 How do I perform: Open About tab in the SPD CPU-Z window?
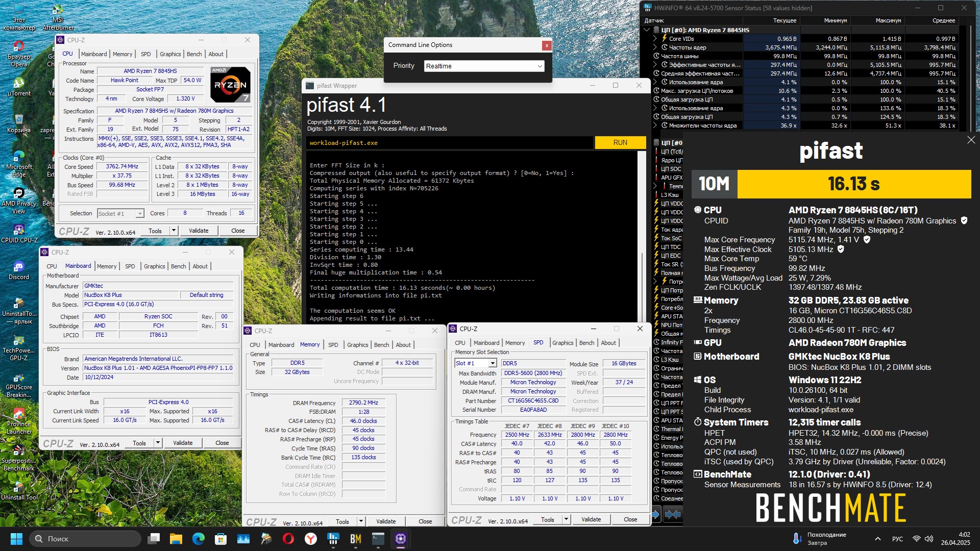click(x=608, y=343)
